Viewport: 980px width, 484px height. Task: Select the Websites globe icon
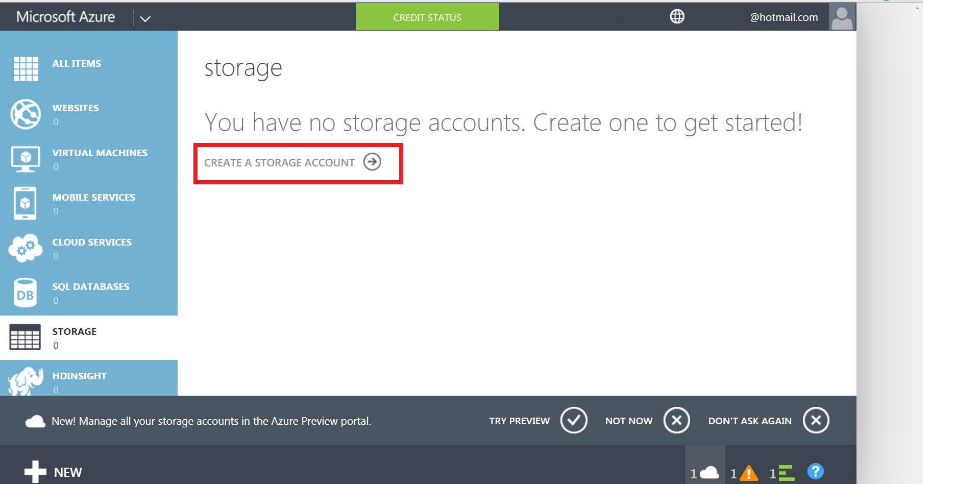(x=26, y=114)
